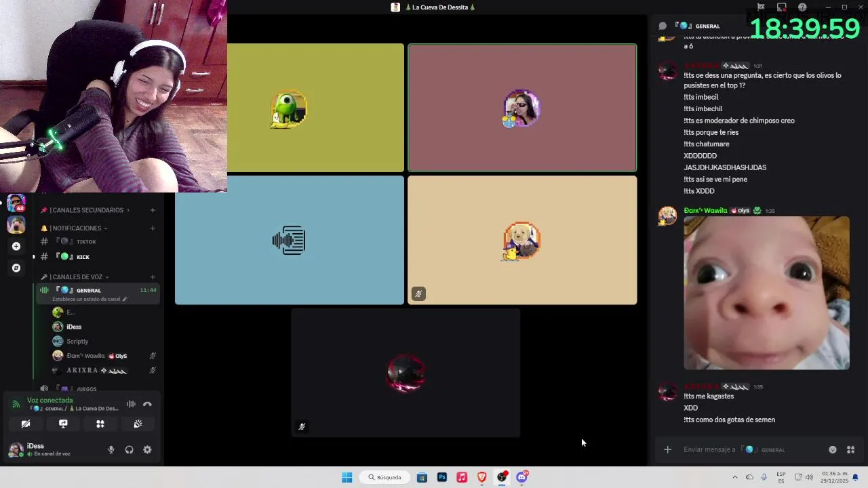This screenshot has height=488, width=868.
Task: Select Dark Wawiła in voice member list
Action: [104, 356]
